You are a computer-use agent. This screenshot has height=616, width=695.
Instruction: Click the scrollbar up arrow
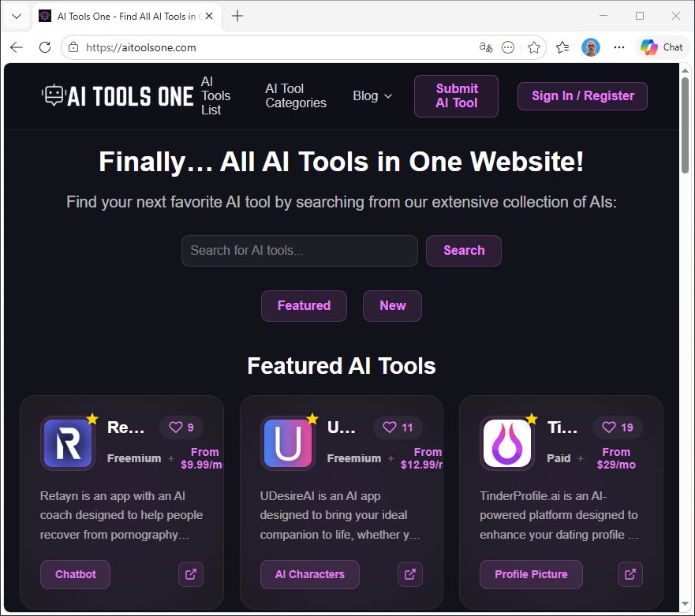(686, 70)
